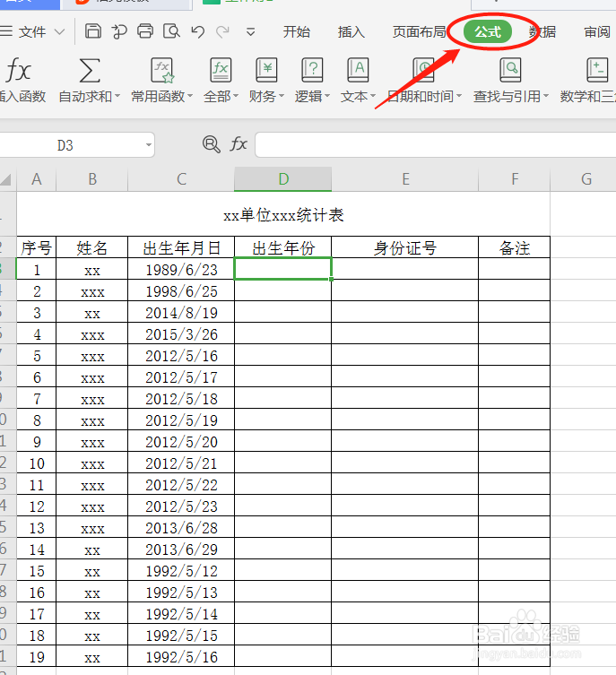
Task: Expand the 查找与引用 dropdown arrow
Action: coord(546,96)
